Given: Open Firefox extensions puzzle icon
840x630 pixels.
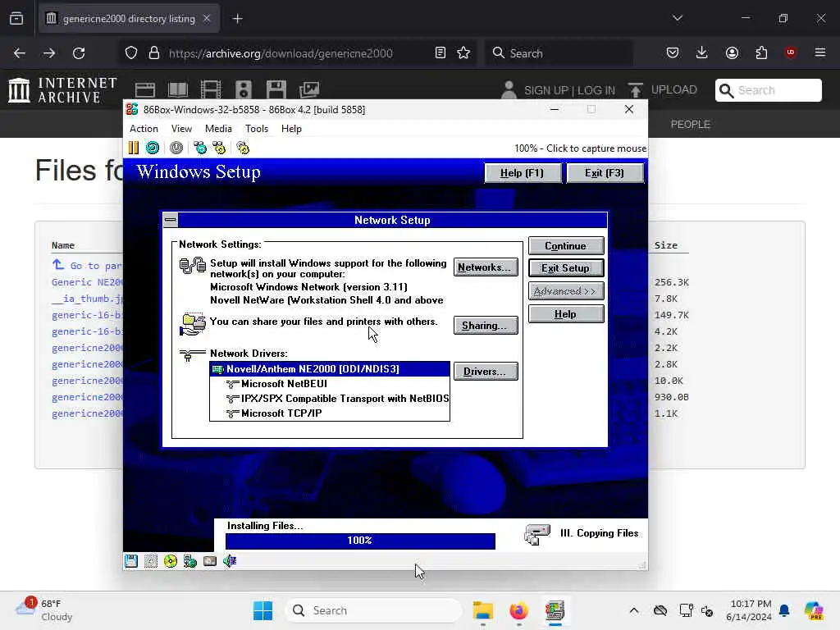Looking at the screenshot, I should 761,52.
